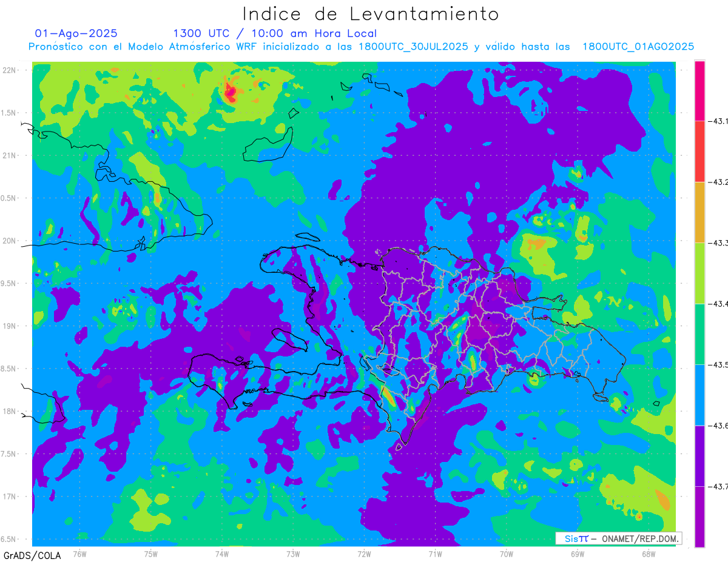Click the longitude label '71W'
Image resolution: width=728 pixels, height=562 pixels.
[435, 554]
